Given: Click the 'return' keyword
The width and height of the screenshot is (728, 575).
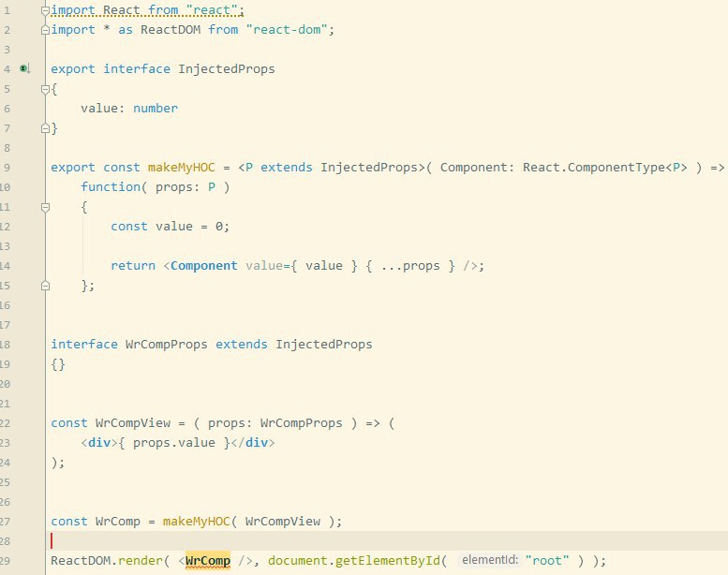Looking at the screenshot, I should coord(133,266).
